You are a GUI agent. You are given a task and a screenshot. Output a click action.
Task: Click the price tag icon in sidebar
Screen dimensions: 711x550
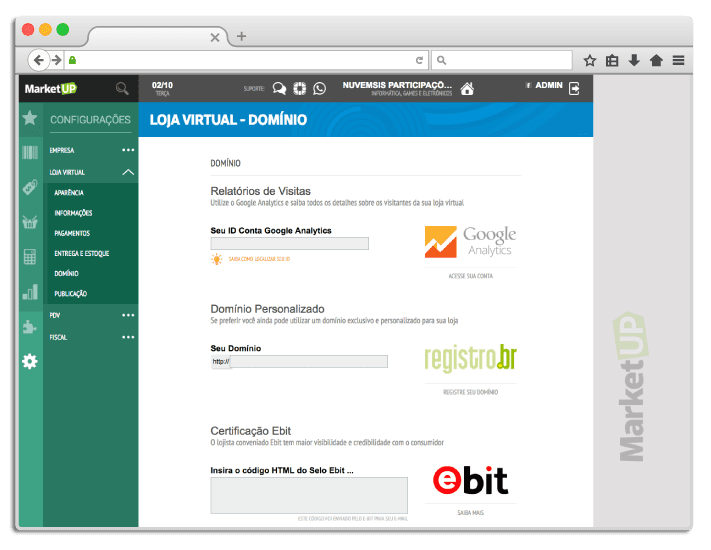30,187
